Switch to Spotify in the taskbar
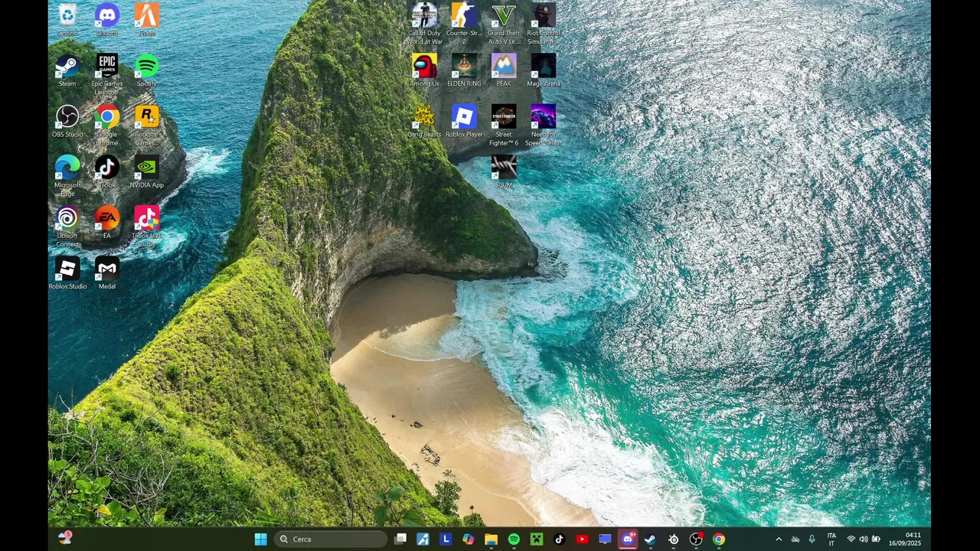The width and height of the screenshot is (980, 551). (514, 540)
